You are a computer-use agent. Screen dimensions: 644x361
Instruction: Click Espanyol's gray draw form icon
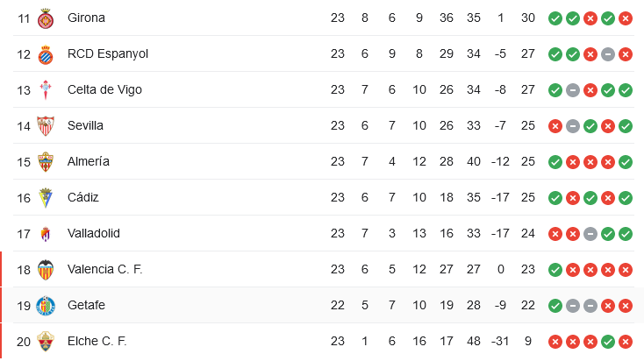[x=608, y=54]
